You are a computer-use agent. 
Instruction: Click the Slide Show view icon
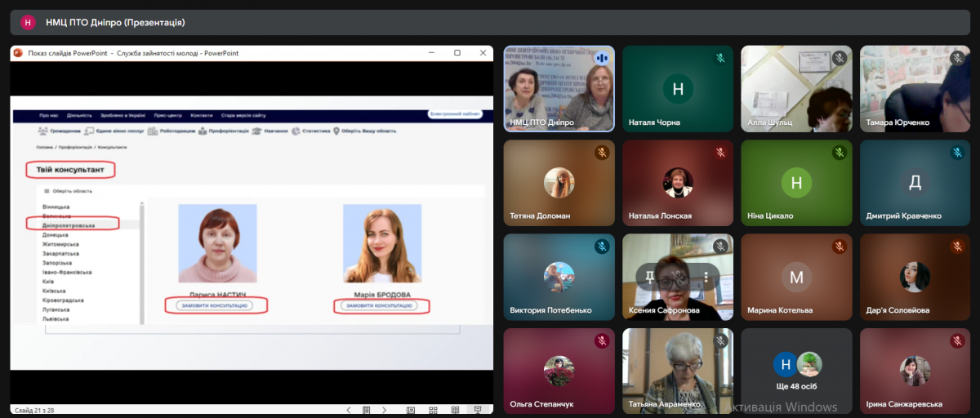coord(478,410)
